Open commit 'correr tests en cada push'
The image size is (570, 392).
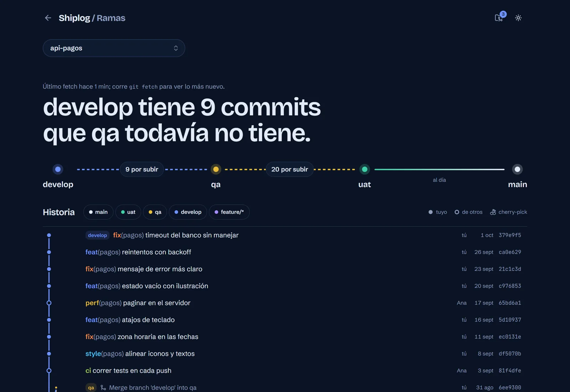(285, 371)
